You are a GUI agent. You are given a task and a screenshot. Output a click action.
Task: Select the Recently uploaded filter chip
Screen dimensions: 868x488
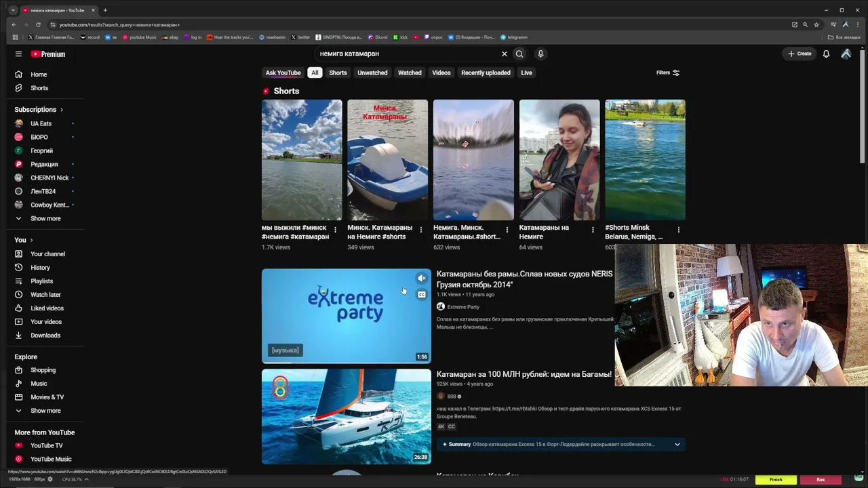[x=486, y=73]
